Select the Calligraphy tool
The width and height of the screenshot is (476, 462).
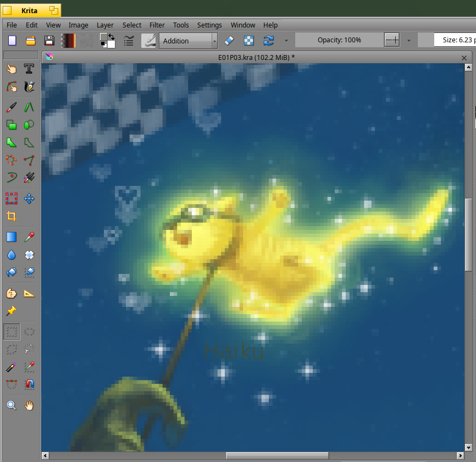[29, 87]
